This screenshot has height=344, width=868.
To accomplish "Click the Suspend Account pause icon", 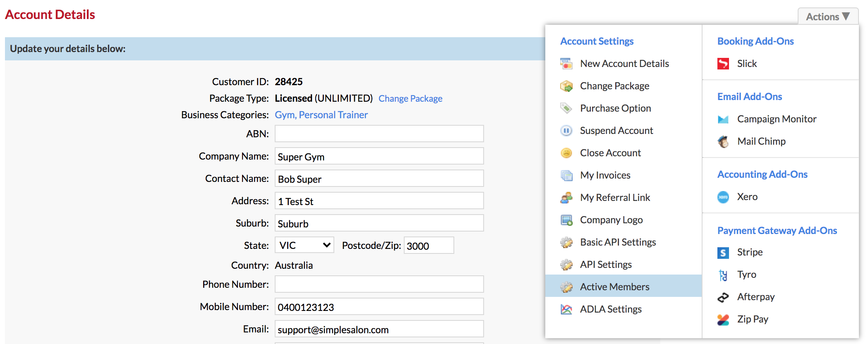I will tap(566, 131).
